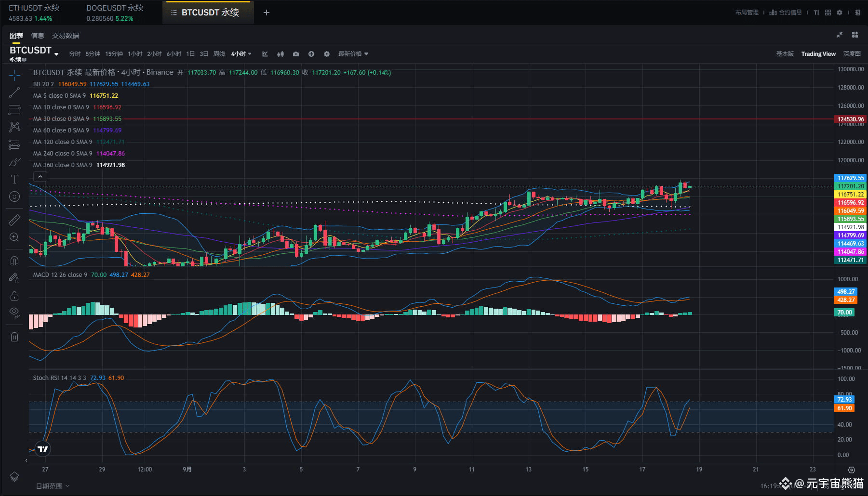Select the 1日 timeframe button
This screenshot has width=868, height=496.
tap(190, 54)
